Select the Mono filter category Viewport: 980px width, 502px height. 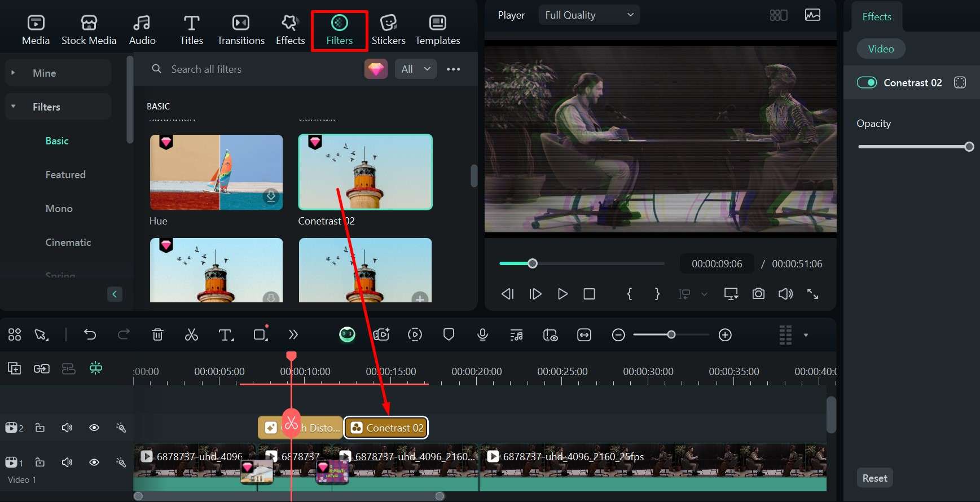(59, 209)
